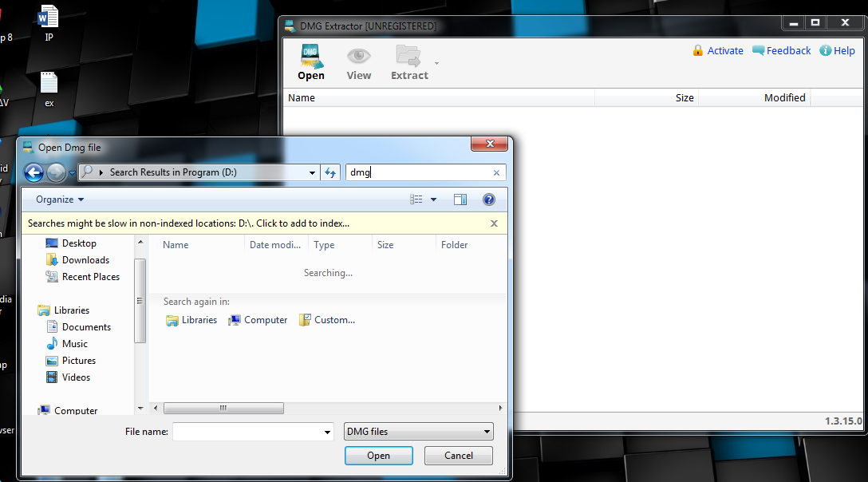This screenshot has width=868, height=482.
Task: Click the Forward navigation arrow in dialog
Action: [56, 173]
